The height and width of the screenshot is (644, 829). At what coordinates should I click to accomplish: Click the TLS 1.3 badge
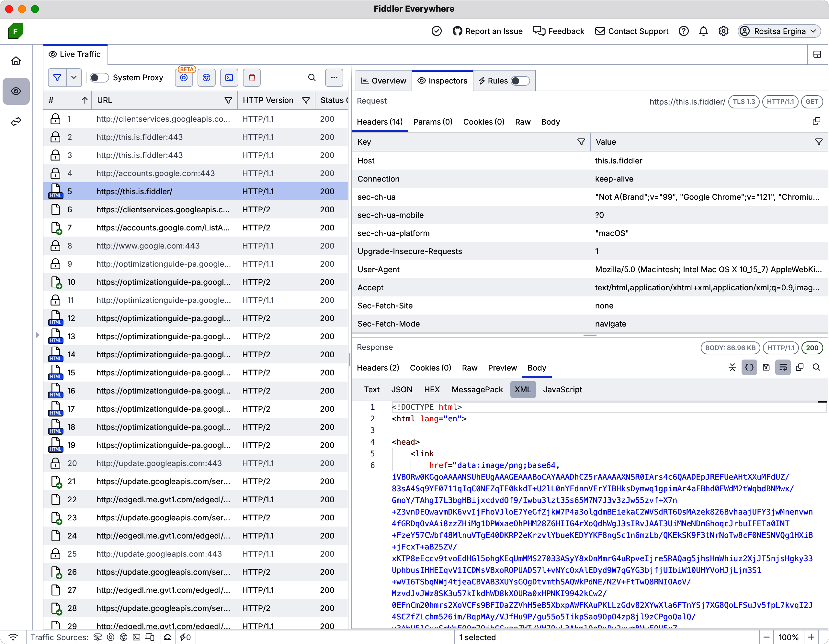[x=744, y=102]
